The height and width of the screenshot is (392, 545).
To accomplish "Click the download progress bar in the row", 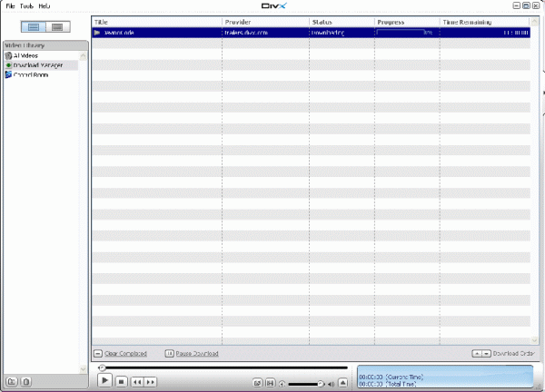I will [x=401, y=33].
